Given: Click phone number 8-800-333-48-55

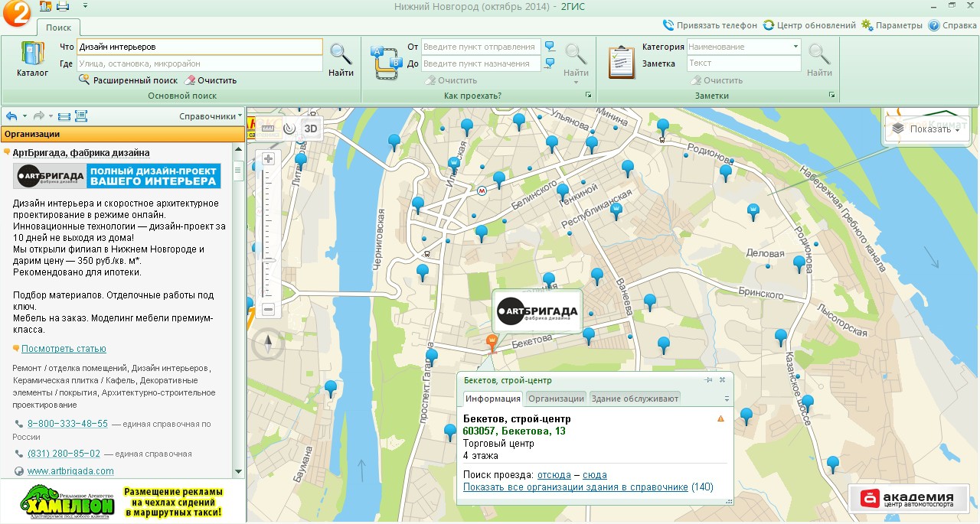Looking at the screenshot, I should click(67, 424).
